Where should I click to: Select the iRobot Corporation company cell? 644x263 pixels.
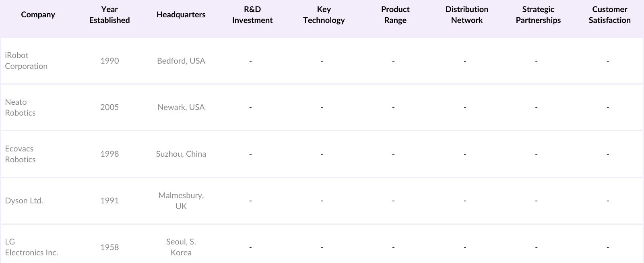(26, 61)
